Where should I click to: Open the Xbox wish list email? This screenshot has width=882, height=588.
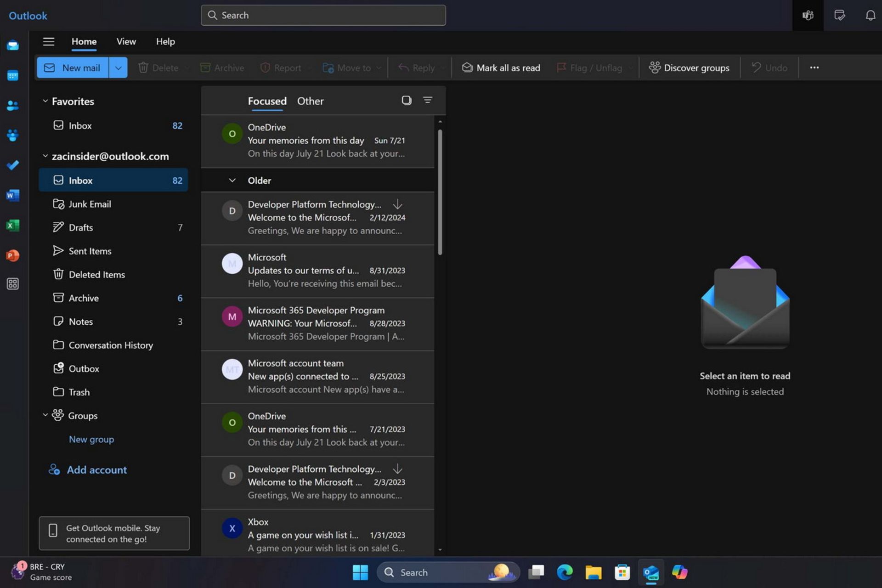click(317, 533)
